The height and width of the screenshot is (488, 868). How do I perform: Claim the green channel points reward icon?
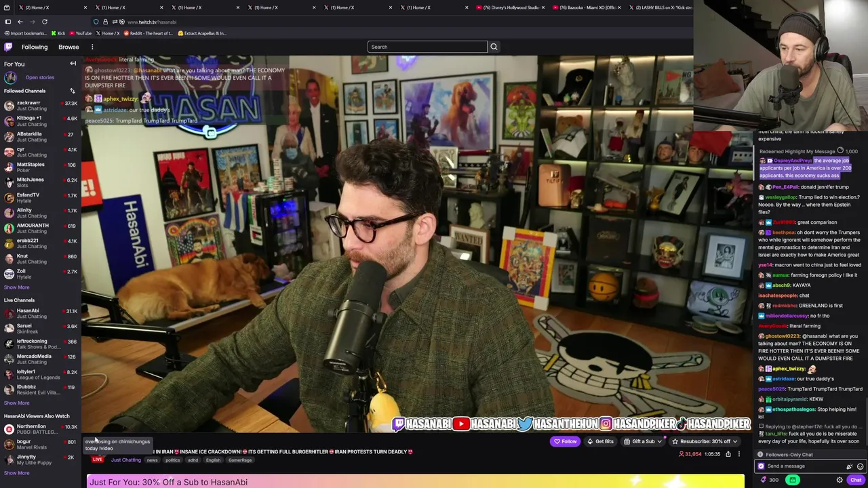792,480
